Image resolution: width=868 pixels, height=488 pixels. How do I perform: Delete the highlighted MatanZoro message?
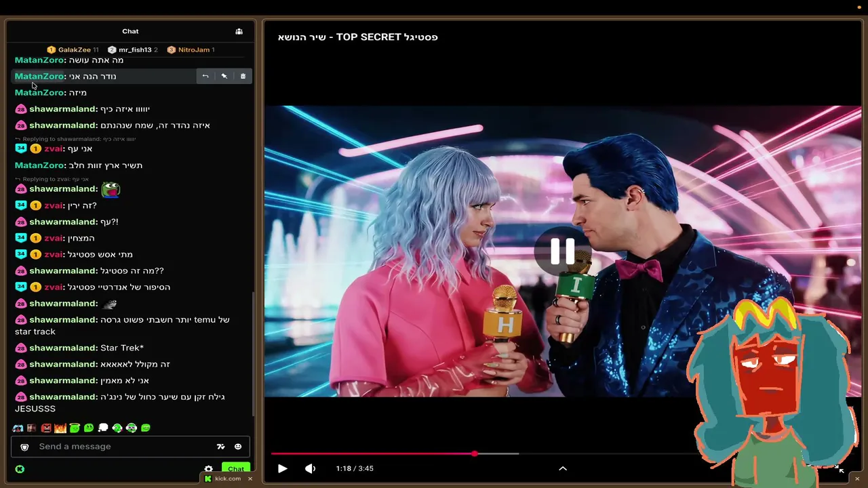[x=243, y=76]
